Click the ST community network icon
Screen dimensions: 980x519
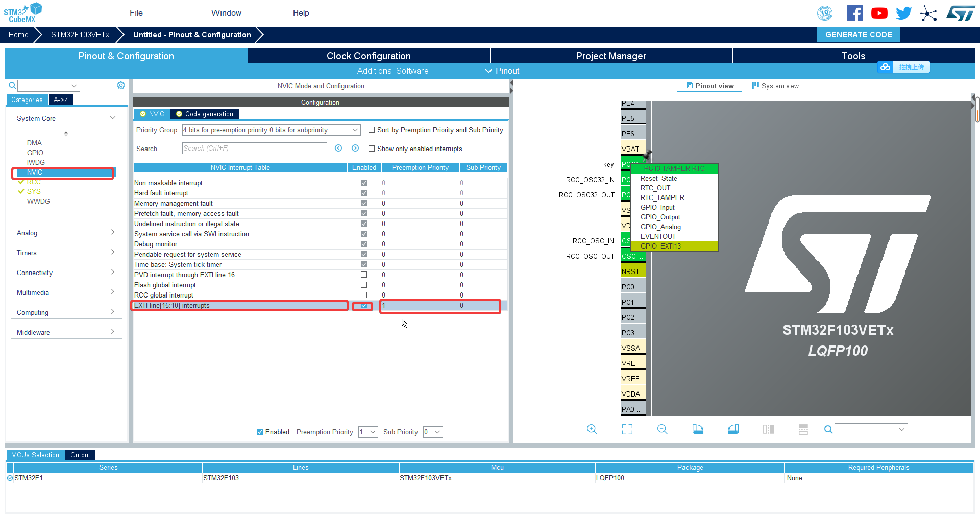click(928, 13)
